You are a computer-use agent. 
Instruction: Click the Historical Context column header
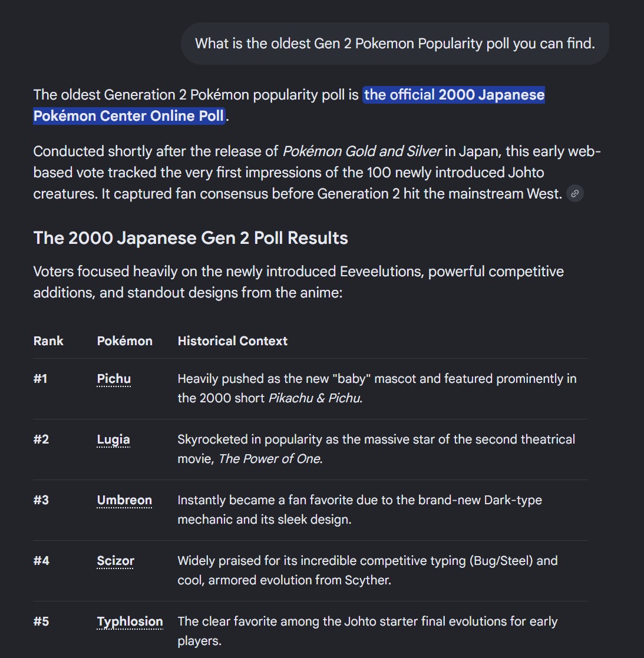[x=233, y=340]
